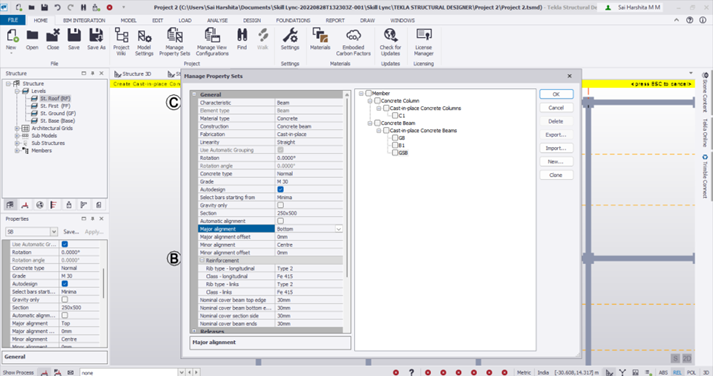
Task: Toggle Autodesign checkbox in Manage Property Sets
Action: tap(281, 189)
